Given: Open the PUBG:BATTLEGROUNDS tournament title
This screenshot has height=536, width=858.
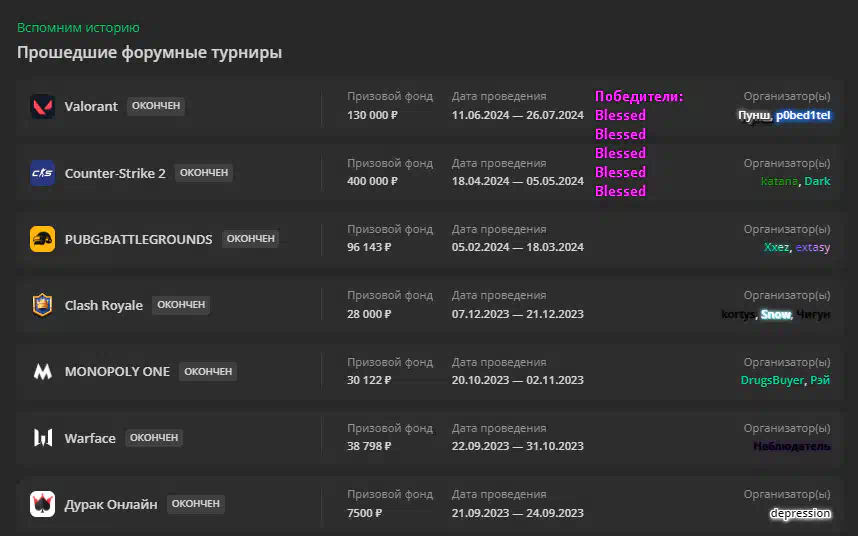Looking at the screenshot, I should 138,240.
